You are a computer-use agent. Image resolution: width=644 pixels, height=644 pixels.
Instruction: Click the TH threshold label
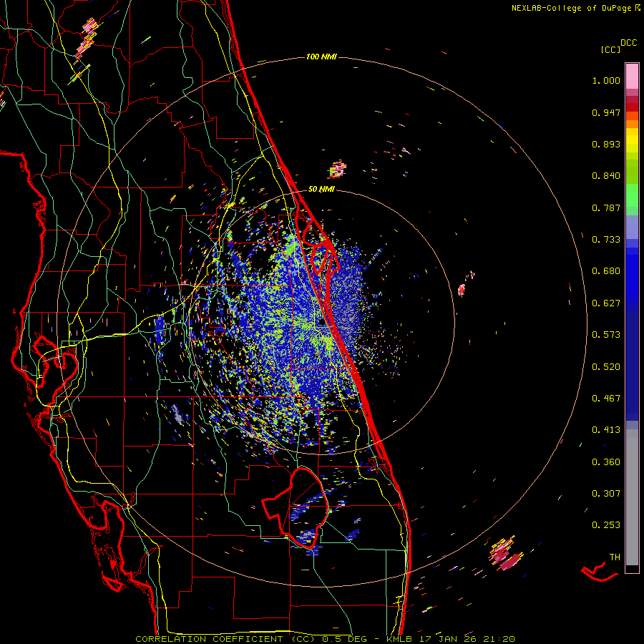coord(615,557)
